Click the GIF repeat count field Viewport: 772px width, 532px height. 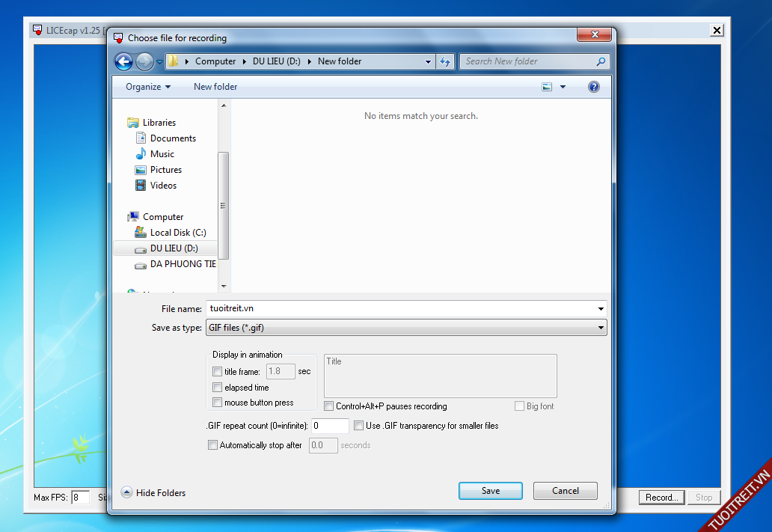(x=329, y=426)
